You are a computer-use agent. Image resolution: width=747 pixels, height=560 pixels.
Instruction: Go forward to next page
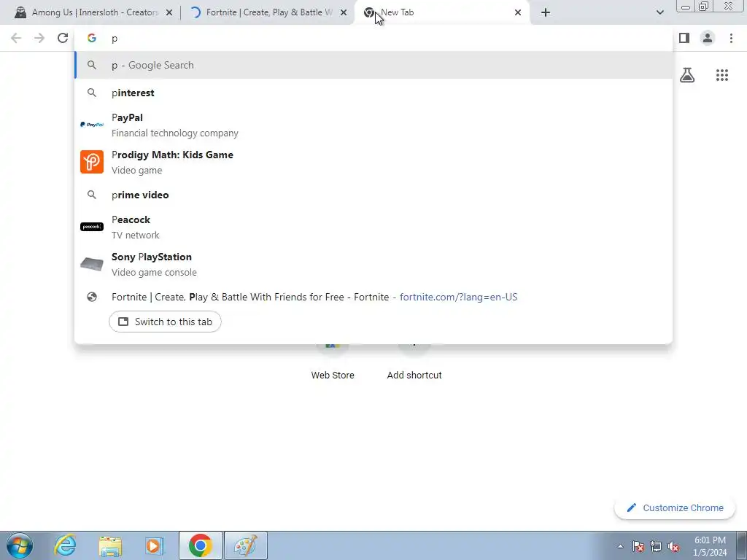(x=39, y=38)
